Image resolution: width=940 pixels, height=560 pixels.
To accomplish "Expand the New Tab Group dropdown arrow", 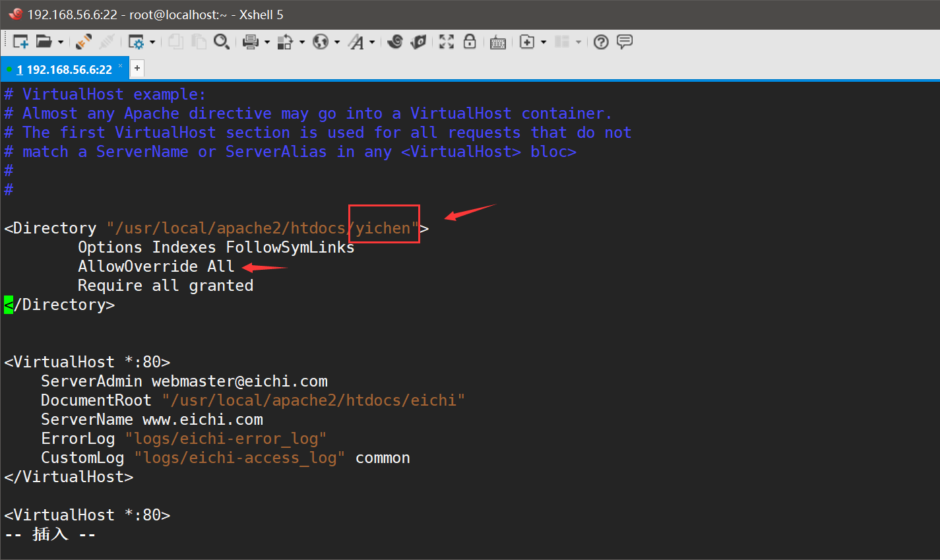I will point(544,42).
